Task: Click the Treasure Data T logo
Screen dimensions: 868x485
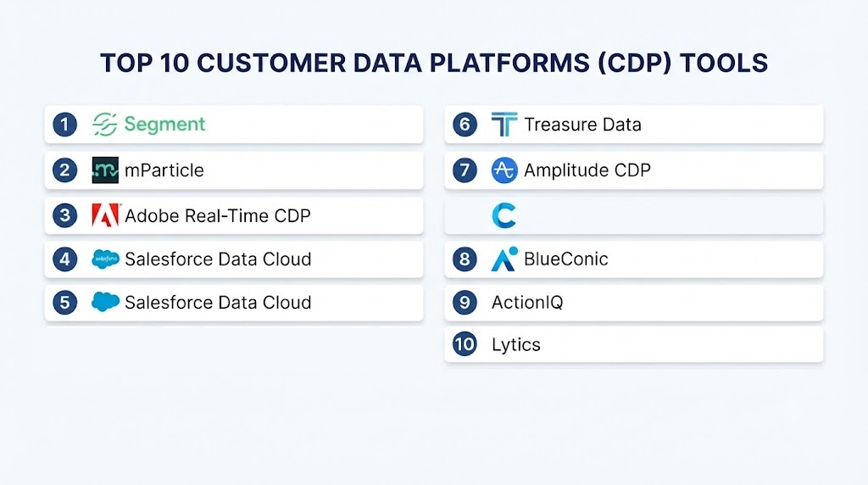Action: point(504,125)
